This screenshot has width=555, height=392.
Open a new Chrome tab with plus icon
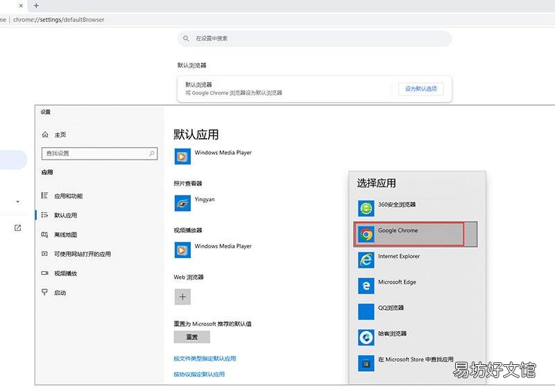(x=36, y=6)
